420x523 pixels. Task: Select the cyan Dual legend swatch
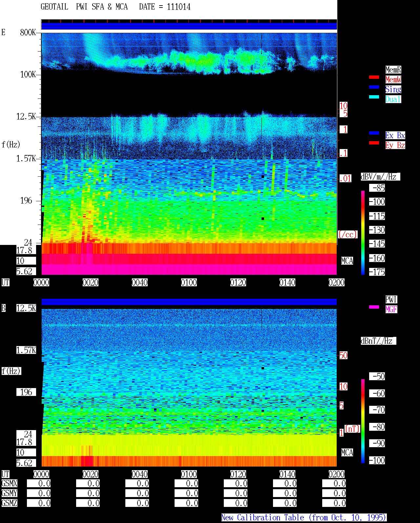click(374, 97)
